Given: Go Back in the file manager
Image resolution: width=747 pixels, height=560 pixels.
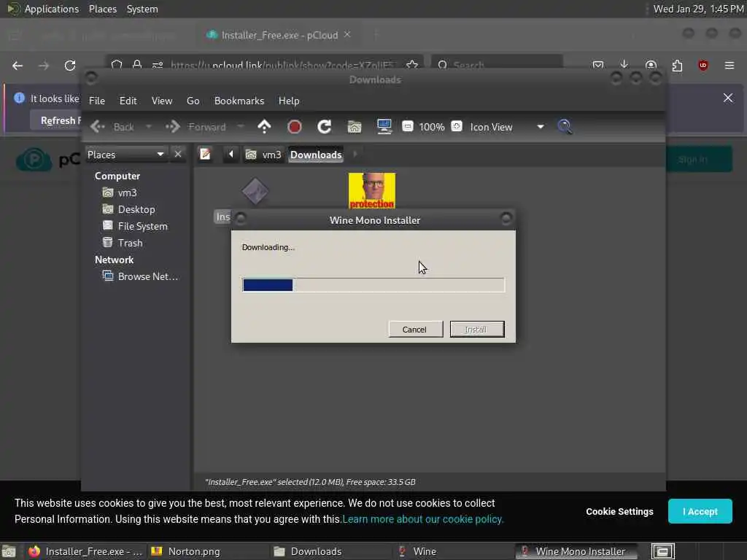Looking at the screenshot, I should [x=112, y=127].
